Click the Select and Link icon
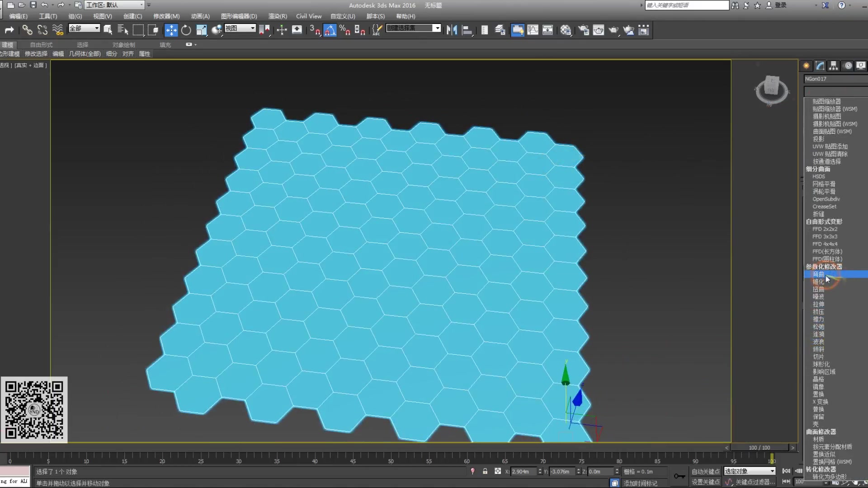This screenshot has height=488, width=868. [x=27, y=30]
